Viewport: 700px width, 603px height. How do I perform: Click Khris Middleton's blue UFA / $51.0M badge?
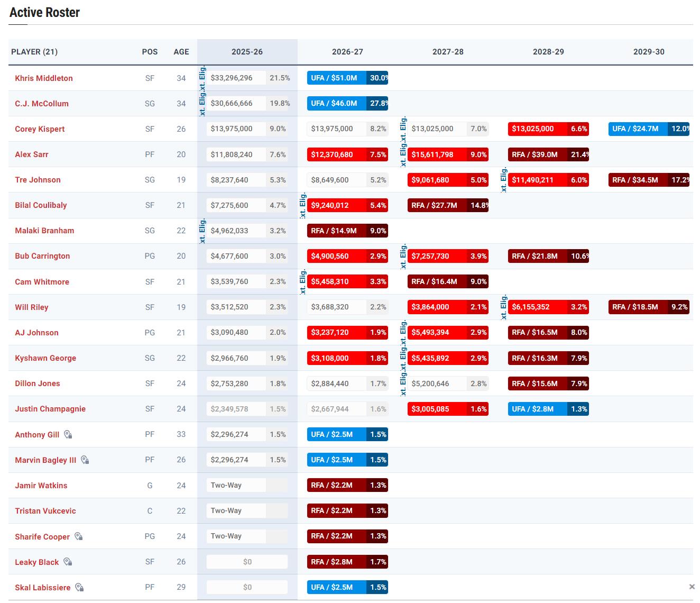(x=336, y=78)
